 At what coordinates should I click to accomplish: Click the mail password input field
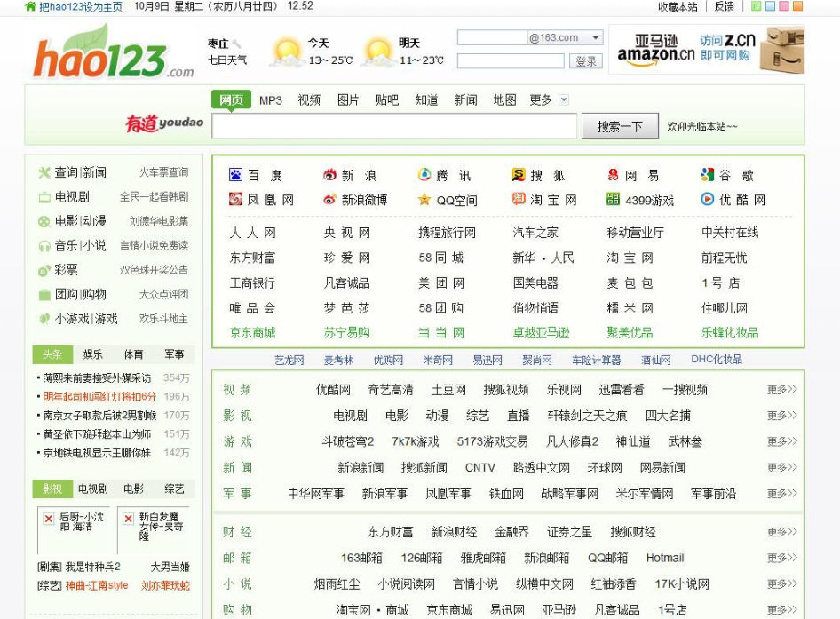[511, 61]
